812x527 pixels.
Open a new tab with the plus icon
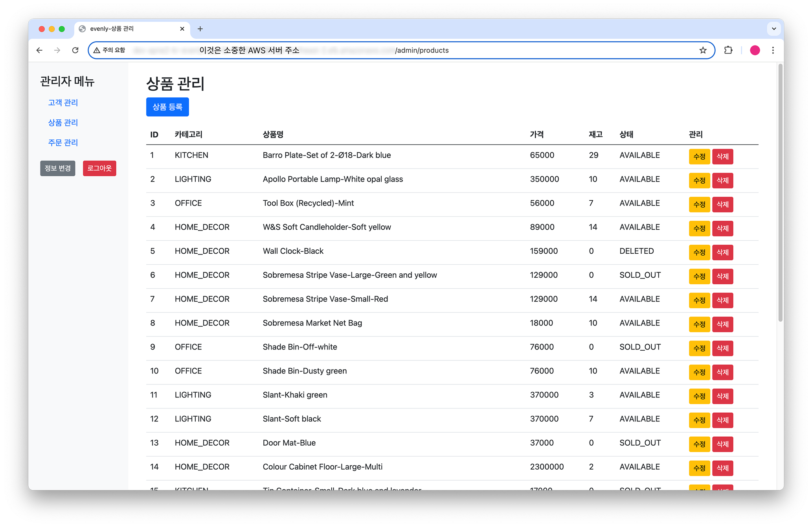point(200,29)
